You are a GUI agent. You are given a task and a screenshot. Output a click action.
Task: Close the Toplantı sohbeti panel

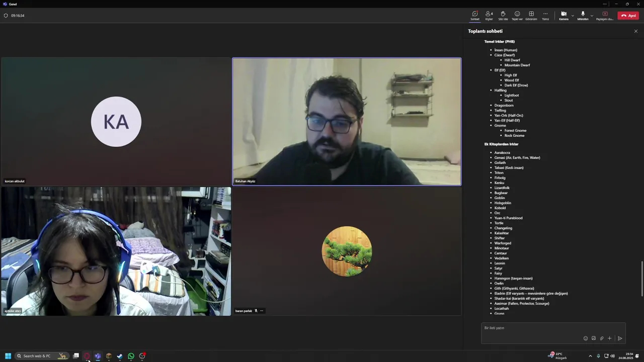coord(635,31)
